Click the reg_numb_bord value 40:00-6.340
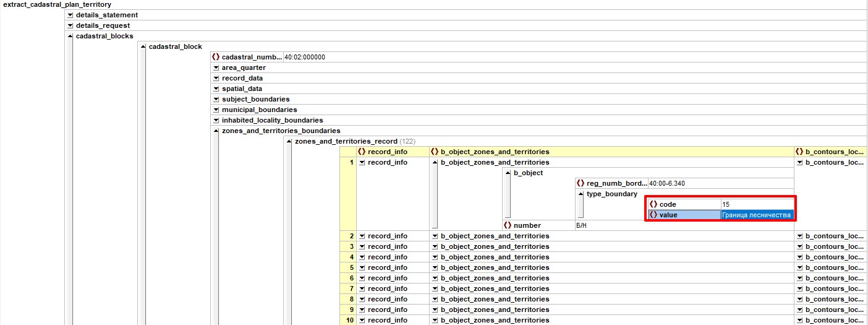 tap(667, 183)
